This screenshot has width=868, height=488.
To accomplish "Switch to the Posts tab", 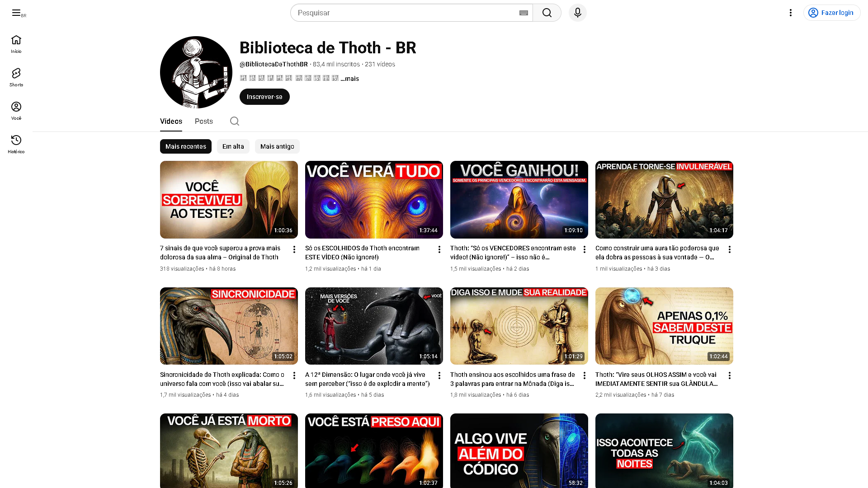I will coord(203,121).
